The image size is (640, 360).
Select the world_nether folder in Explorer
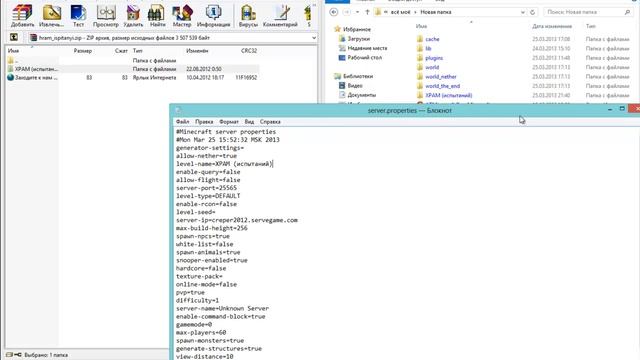tap(437, 77)
